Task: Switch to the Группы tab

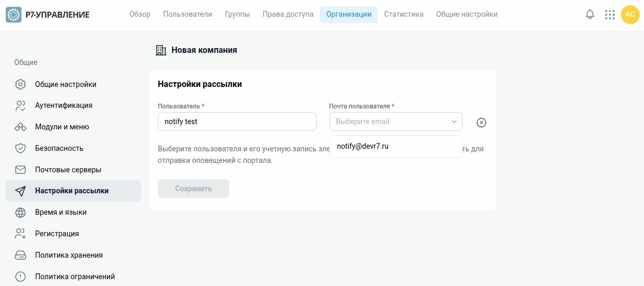Action: [238, 15]
